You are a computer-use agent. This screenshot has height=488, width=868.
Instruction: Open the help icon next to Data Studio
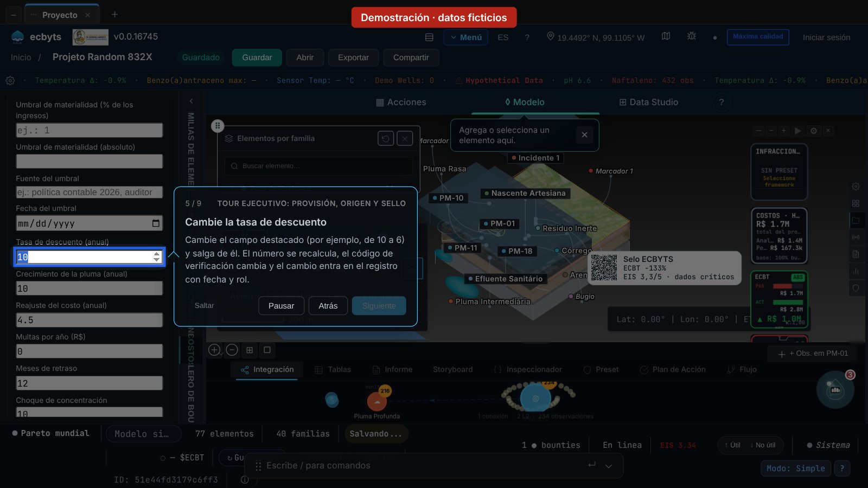(x=721, y=102)
